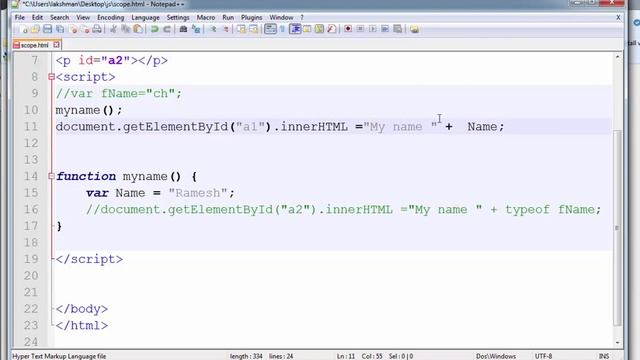Toggle Show all characters pilcrow icon
Image resolution: width=640 pixels, height=360 pixels.
coord(282,29)
